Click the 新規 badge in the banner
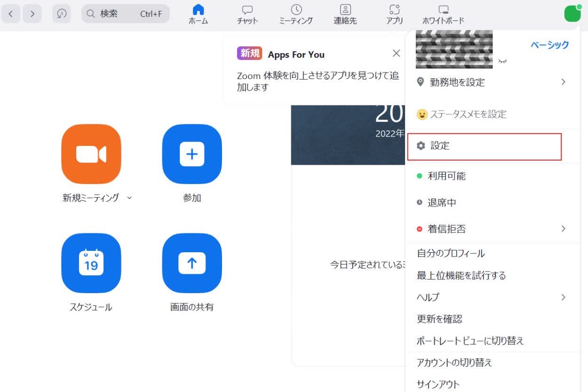 tap(249, 54)
